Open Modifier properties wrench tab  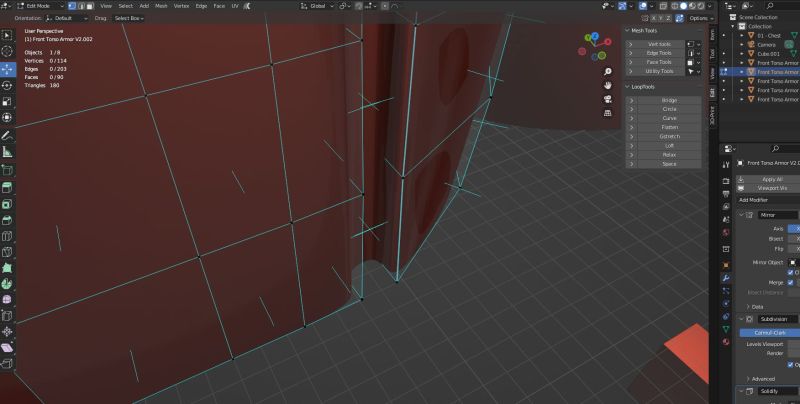[x=726, y=277]
